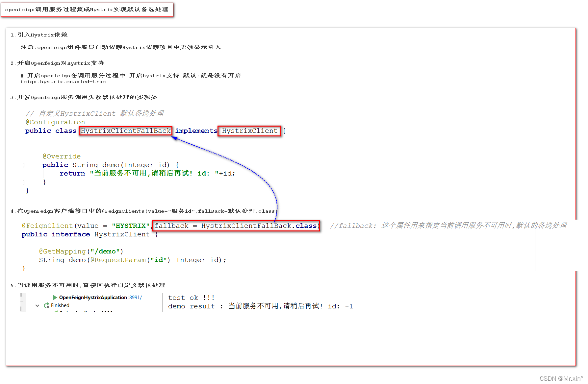
Task: Click '@GetMapping("/demo")' annotation
Action: (x=81, y=252)
